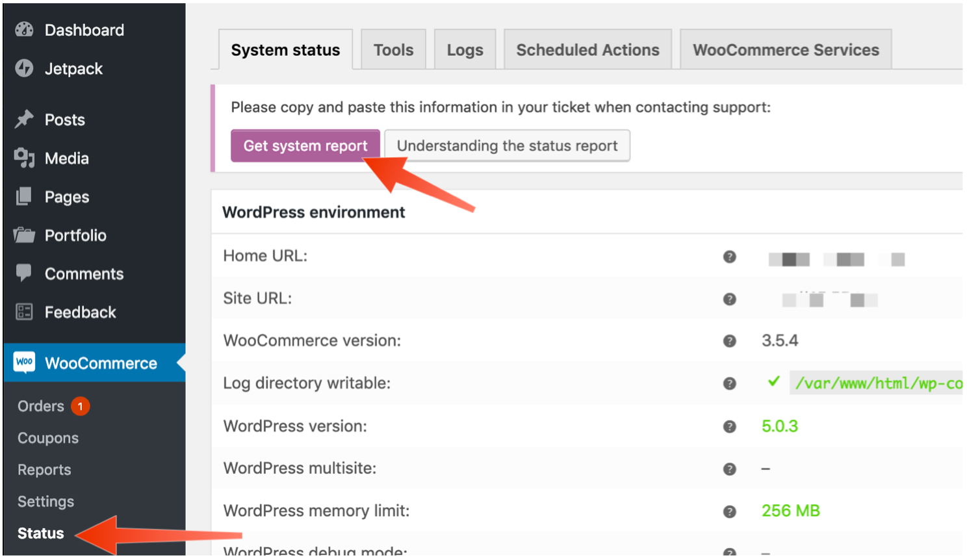Click the Feedback form icon
This screenshot has height=560, width=967.
point(24,312)
